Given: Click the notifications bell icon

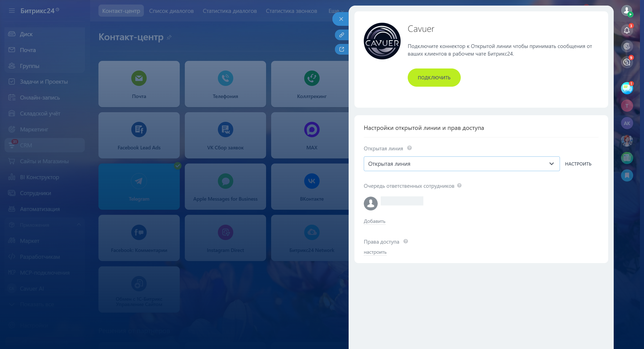Looking at the screenshot, I should (x=627, y=30).
